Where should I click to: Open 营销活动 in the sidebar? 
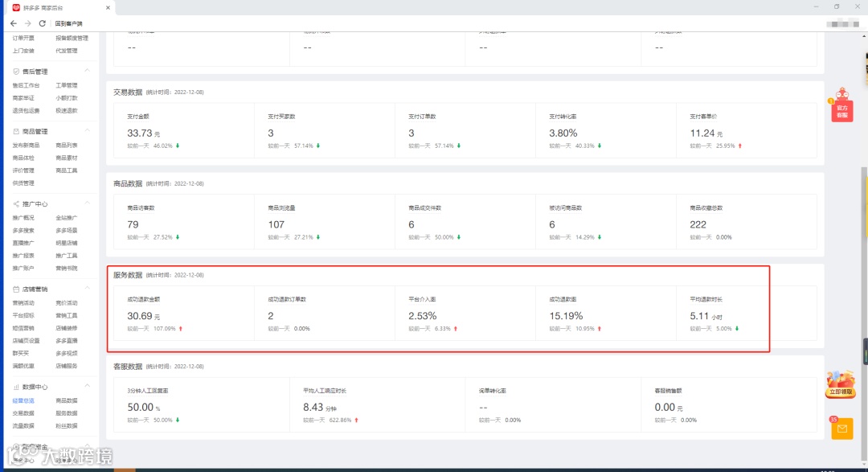click(x=23, y=303)
